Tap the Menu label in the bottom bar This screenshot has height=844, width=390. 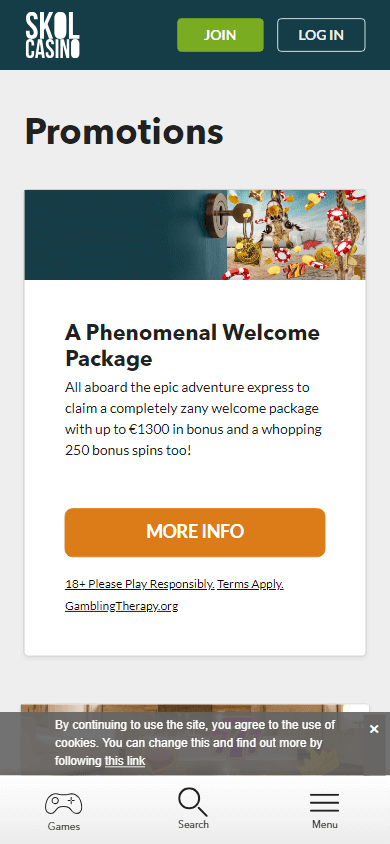pyautogui.click(x=324, y=824)
